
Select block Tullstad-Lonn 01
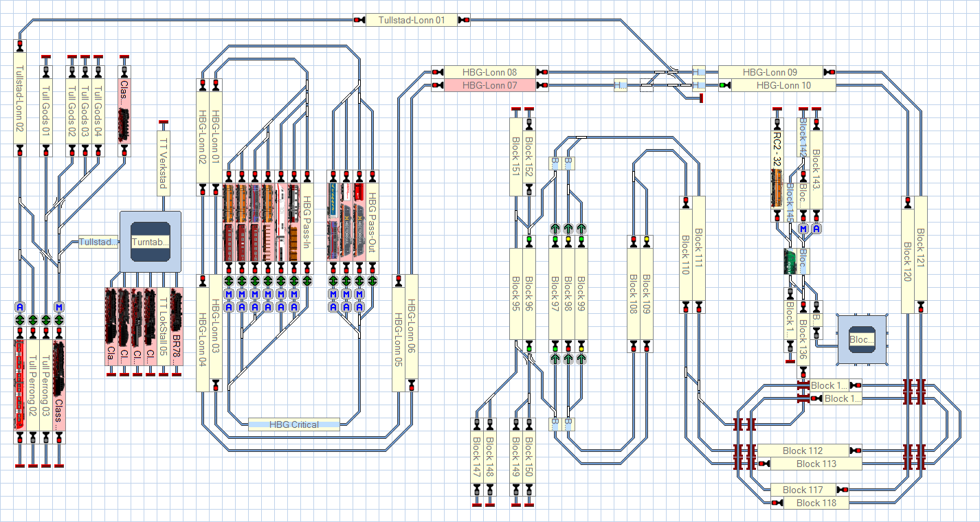click(411, 20)
